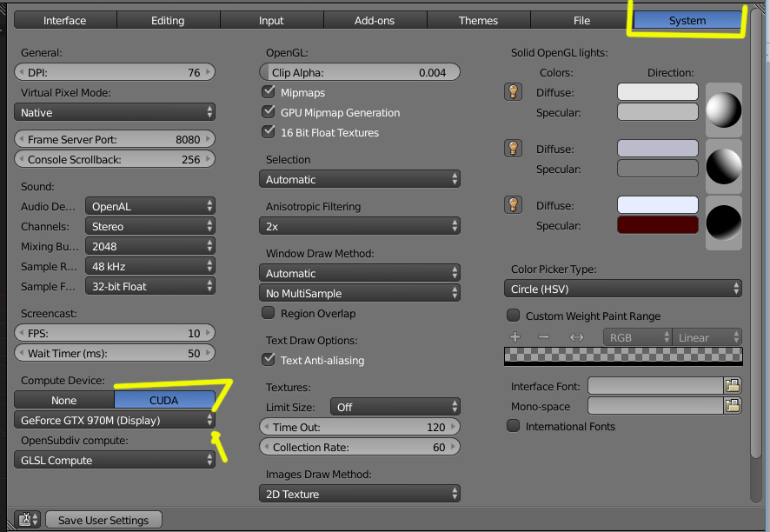Open texture Limit Size dropdown

point(395,407)
